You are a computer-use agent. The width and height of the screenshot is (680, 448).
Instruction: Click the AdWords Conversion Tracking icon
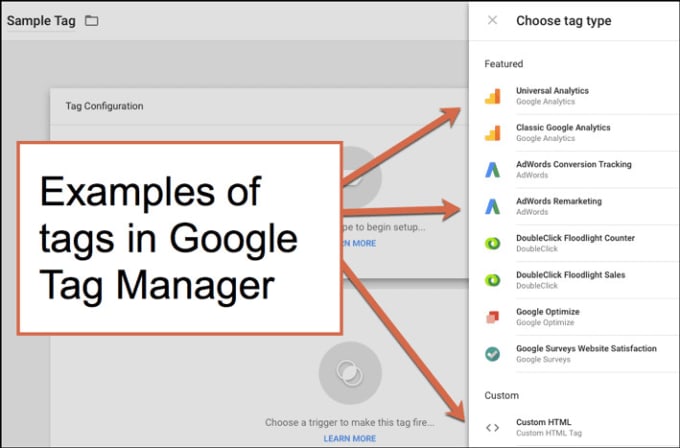point(493,170)
